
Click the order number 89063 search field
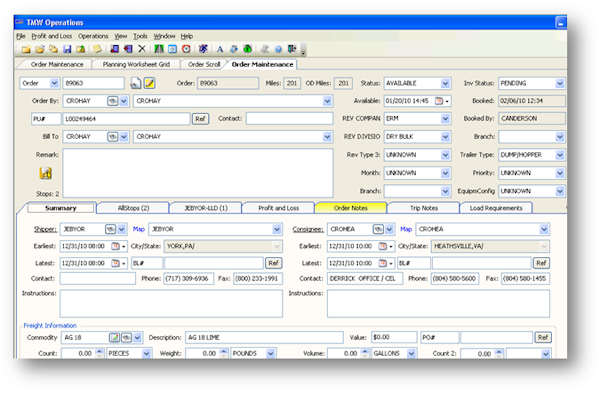click(93, 83)
